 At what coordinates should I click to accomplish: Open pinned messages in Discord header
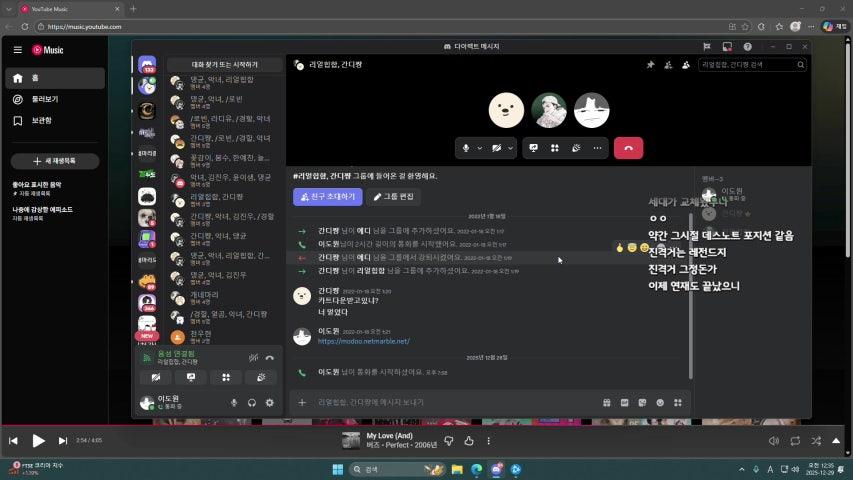click(651, 65)
